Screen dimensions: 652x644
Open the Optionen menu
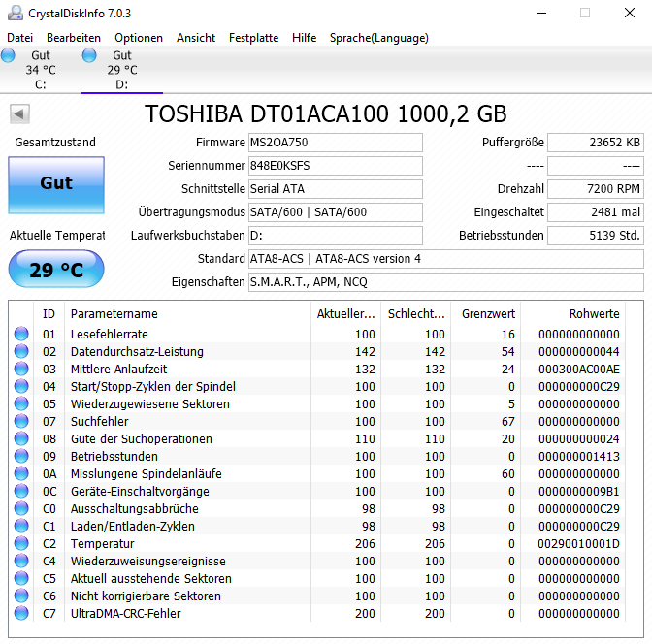point(139,38)
